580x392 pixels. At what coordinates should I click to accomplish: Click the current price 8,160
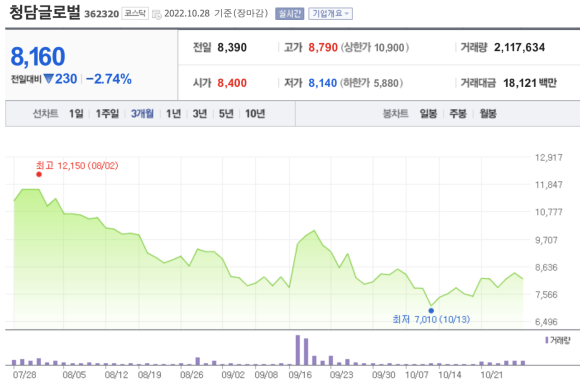point(38,57)
